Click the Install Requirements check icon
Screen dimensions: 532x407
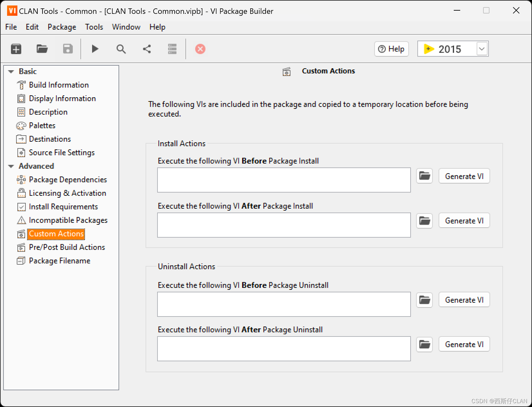21,207
